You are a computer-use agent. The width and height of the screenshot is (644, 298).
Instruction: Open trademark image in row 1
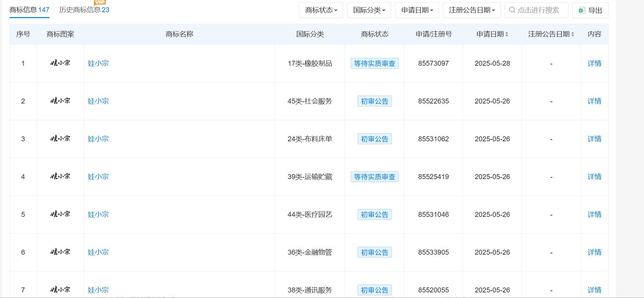tap(60, 63)
